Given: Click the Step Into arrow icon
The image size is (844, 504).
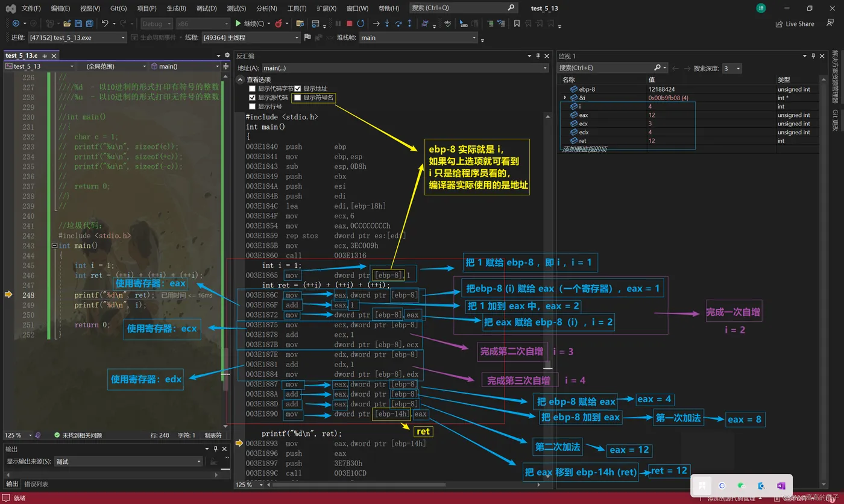Looking at the screenshot, I should click(387, 24).
